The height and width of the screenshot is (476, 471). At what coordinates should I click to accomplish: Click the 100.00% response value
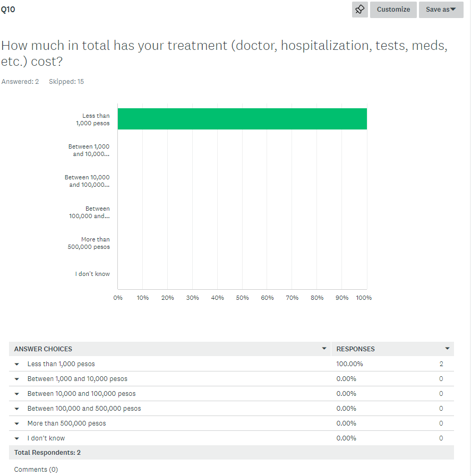pyautogui.click(x=349, y=364)
